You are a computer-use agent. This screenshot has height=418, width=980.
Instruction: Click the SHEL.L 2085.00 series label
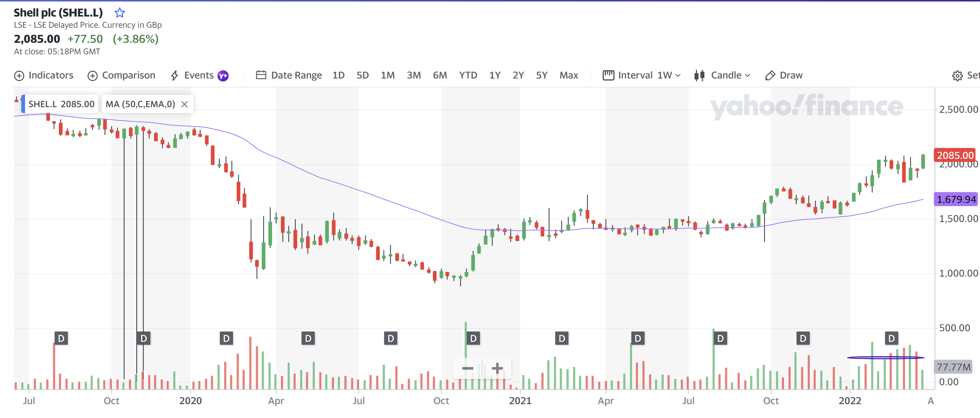pos(61,104)
